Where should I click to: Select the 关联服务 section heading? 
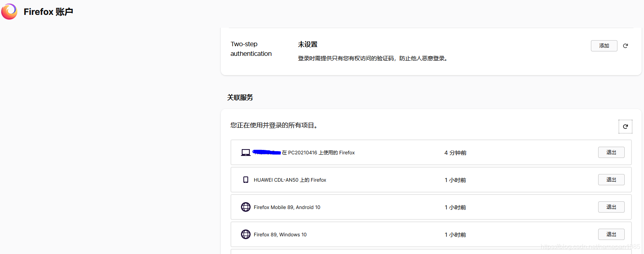pyautogui.click(x=240, y=97)
